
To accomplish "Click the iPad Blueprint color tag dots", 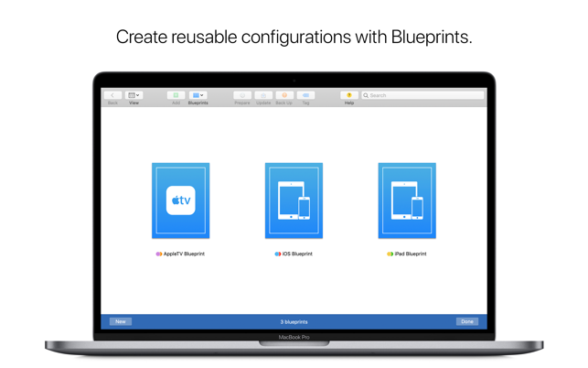I will click(x=390, y=254).
